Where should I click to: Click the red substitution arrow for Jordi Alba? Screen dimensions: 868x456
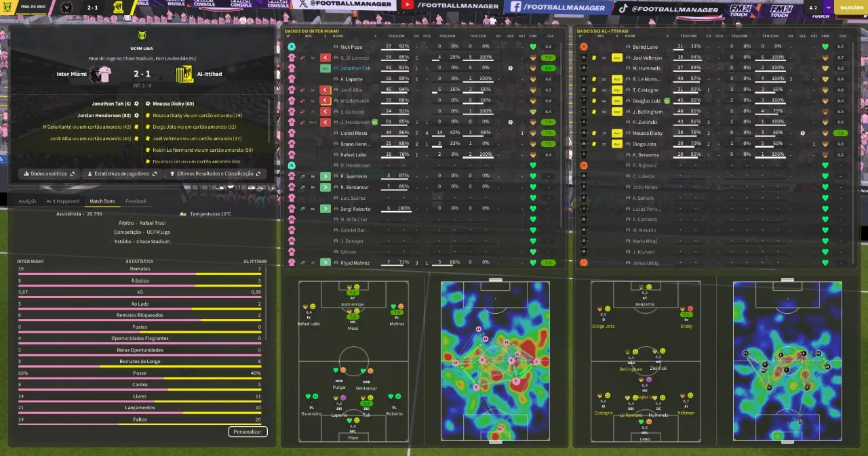(x=325, y=90)
